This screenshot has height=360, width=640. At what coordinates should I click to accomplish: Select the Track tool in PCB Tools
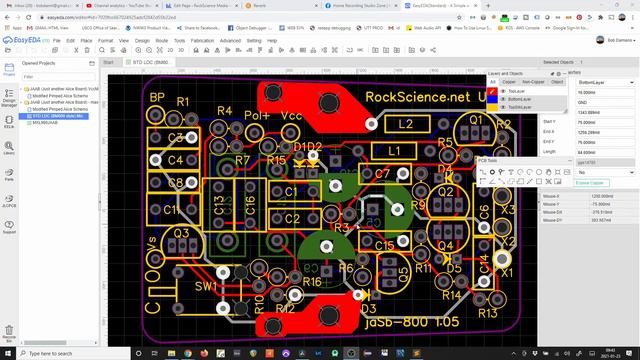(483, 172)
